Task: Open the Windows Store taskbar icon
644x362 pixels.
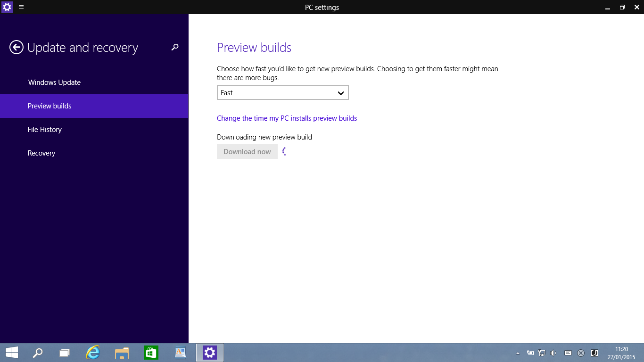Action: tap(151, 353)
